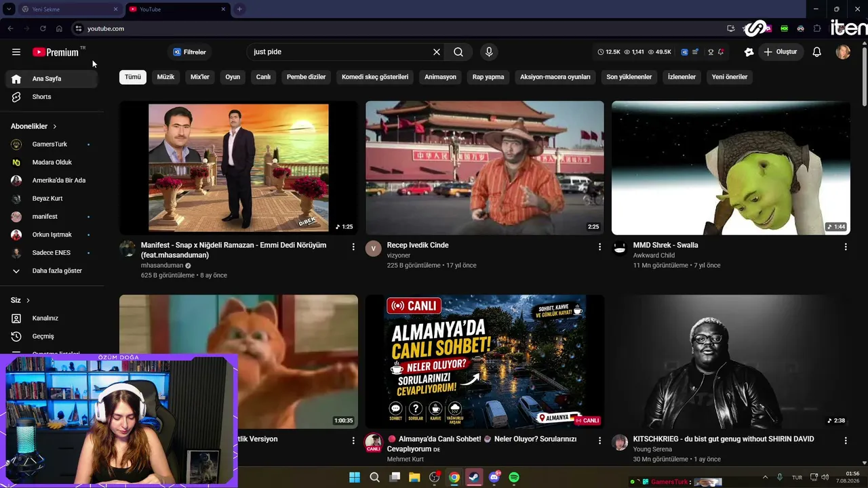Open the YouTube hamburger guide menu

point(16,52)
